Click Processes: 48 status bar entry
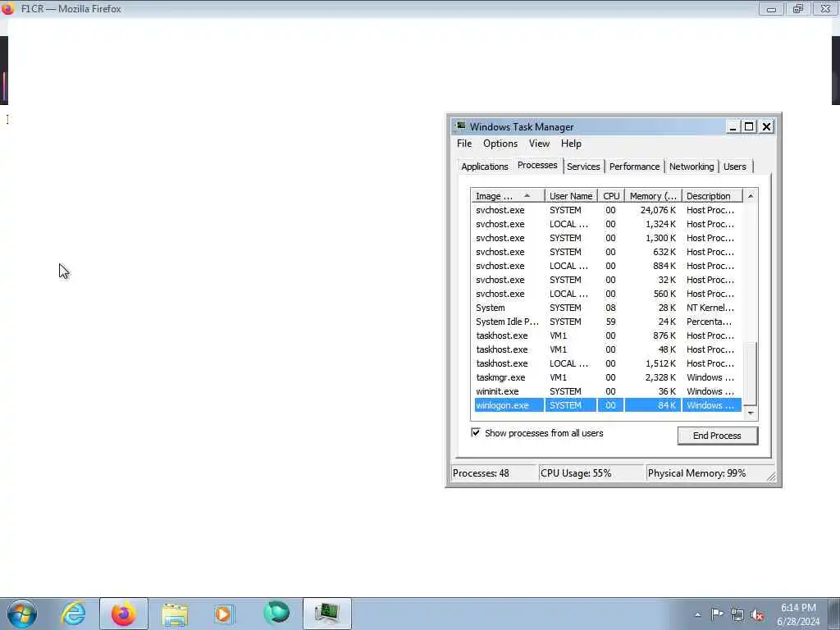The height and width of the screenshot is (630, 840). (495, 473)
